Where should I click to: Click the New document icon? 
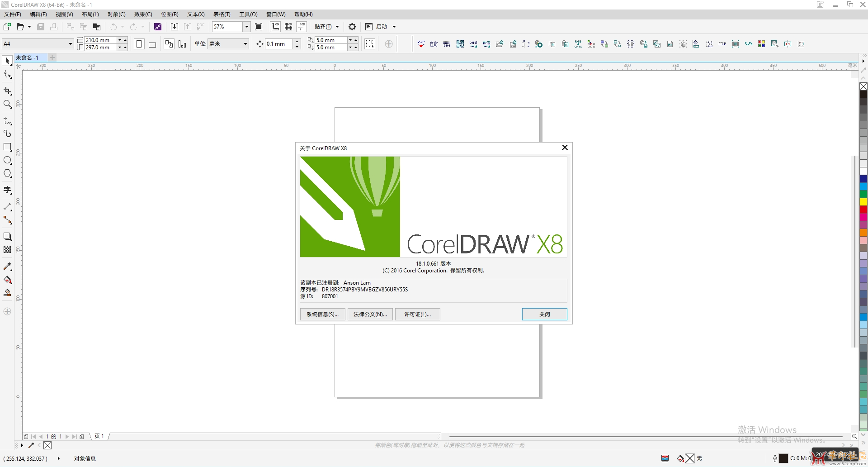[7, 27]
